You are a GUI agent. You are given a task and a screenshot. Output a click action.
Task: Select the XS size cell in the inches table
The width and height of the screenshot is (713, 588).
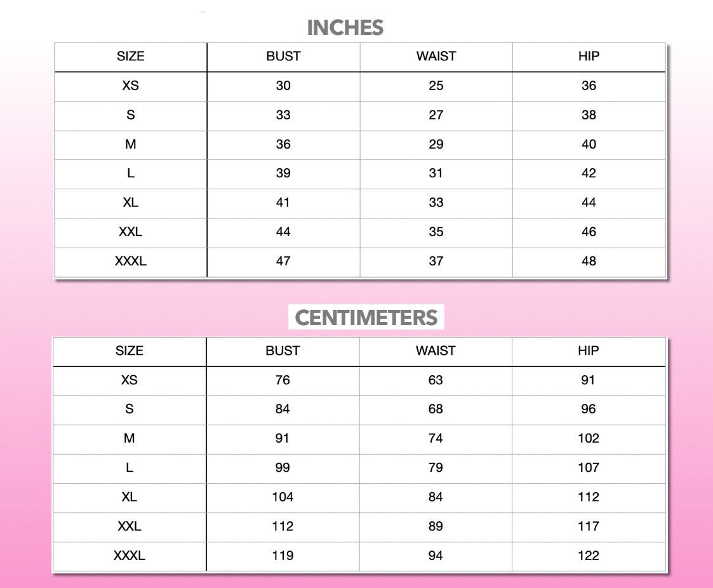click(130, 86)
